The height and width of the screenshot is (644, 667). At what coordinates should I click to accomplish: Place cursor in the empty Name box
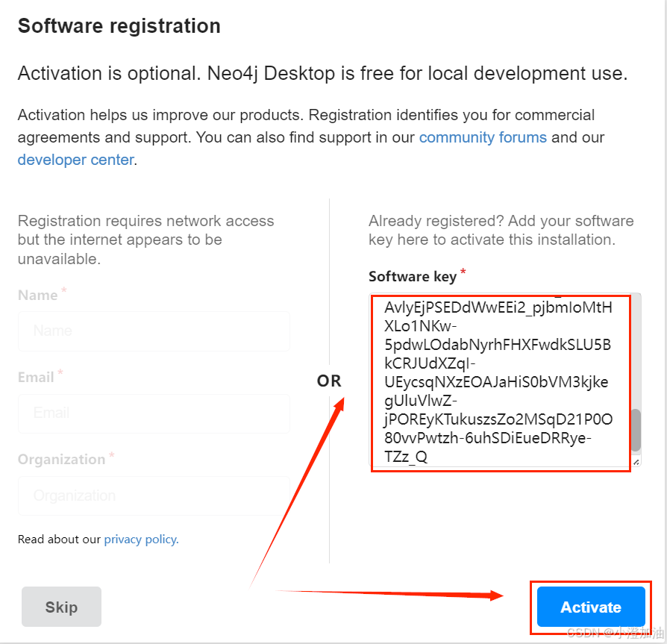pos(153,331)
